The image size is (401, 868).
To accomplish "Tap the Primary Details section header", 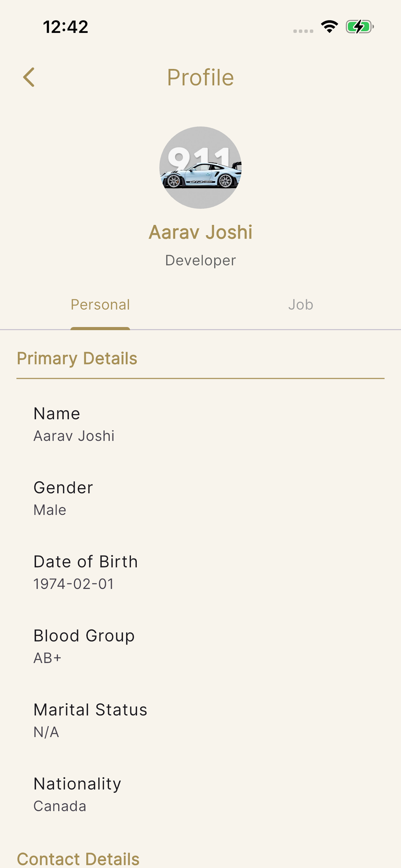I will click(x=77, y=358).
